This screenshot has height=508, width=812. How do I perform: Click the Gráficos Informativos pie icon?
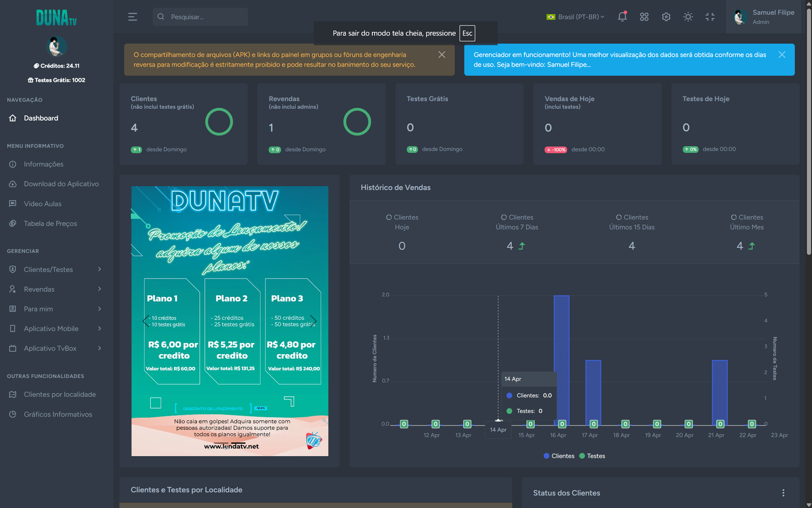click(13, 415)
